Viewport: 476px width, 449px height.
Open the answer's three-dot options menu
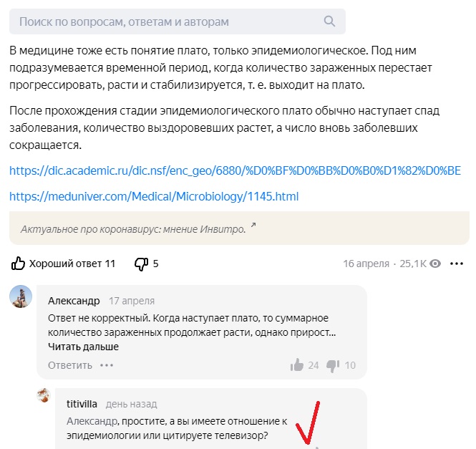[x=457, y=264]
